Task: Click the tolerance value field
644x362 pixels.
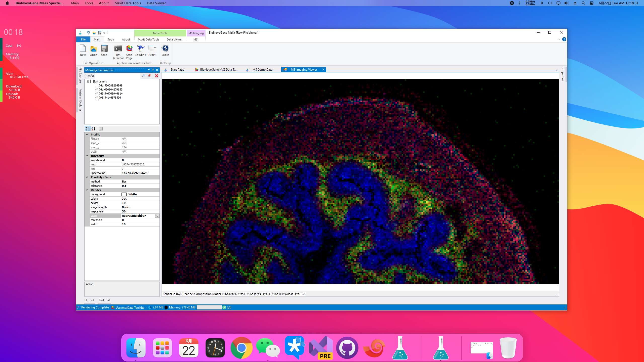Action: [x=140, y=186]
